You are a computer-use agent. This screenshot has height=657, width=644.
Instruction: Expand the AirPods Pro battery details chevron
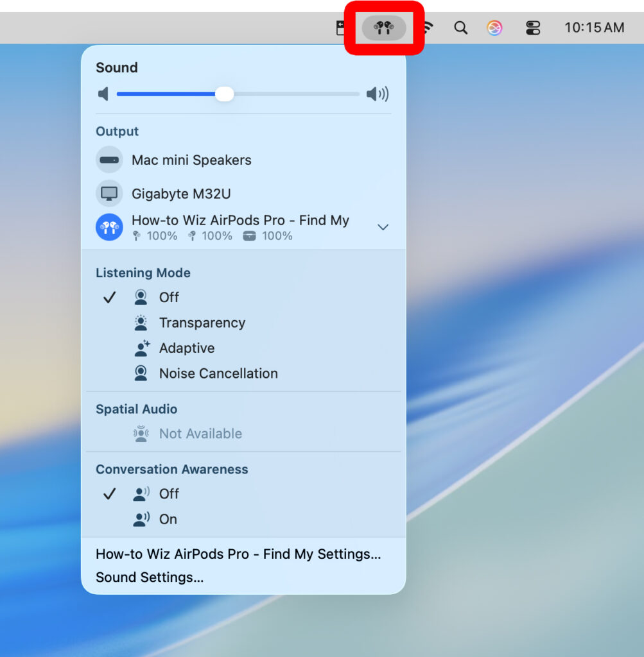383,227
